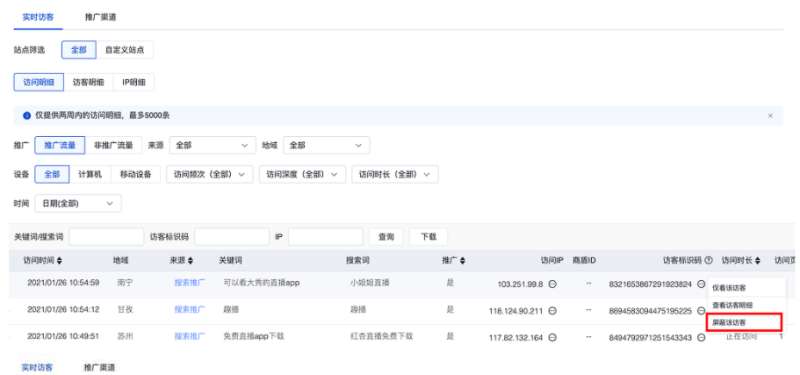Click the 关键词 column header

tap(230, 261)
